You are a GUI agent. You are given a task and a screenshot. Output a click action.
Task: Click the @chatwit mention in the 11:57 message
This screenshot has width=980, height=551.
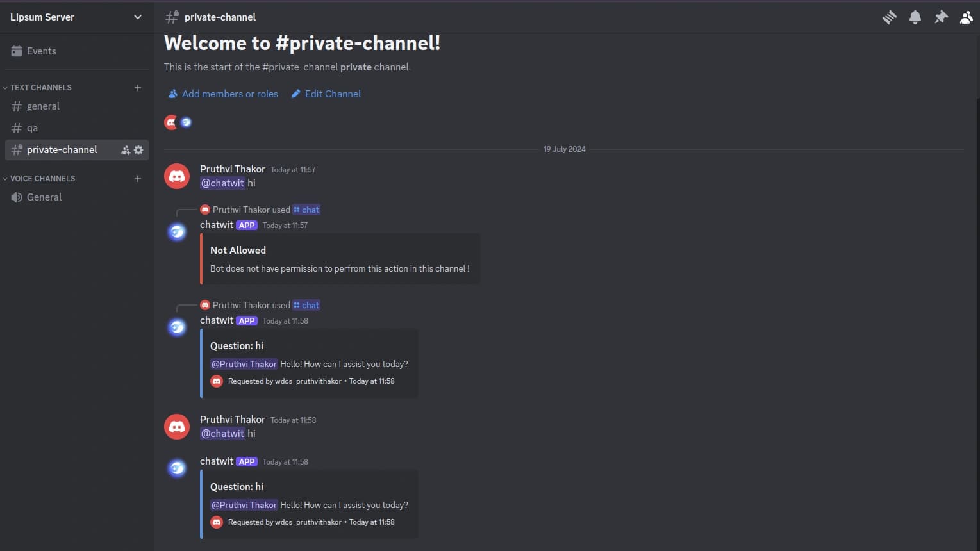coord(222,183)
